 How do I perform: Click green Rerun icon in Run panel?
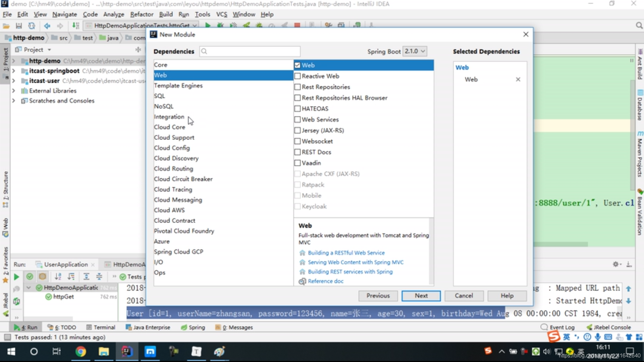point(16,277)
